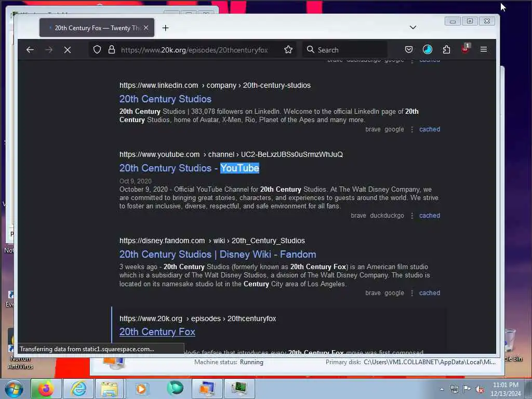
Task: Open the Virtual PC taskbar icon
Action: point(207,389)
